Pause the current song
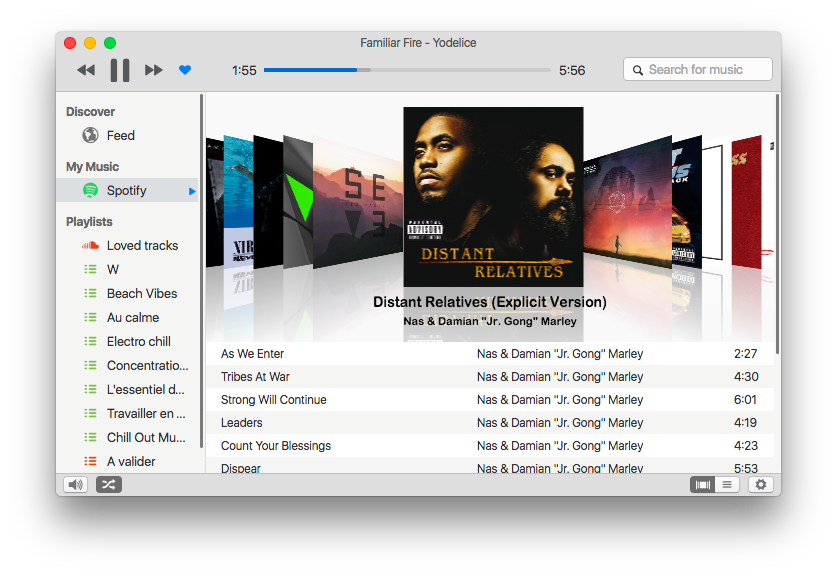837x576 pixels. click(120, 70)
